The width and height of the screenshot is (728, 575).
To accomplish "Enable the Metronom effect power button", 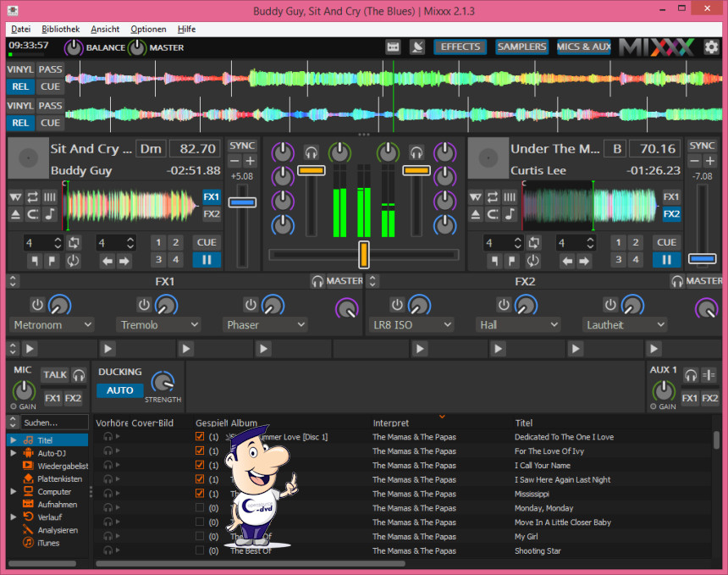I will [37, 304].
